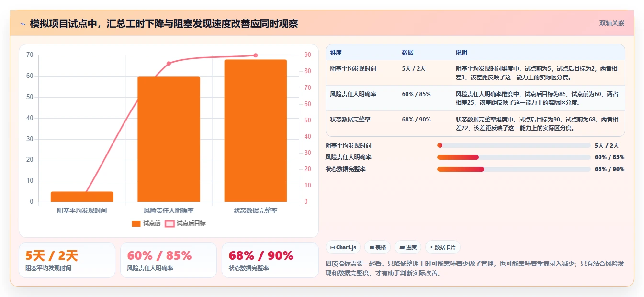Click the wave icon before the title

23,24
